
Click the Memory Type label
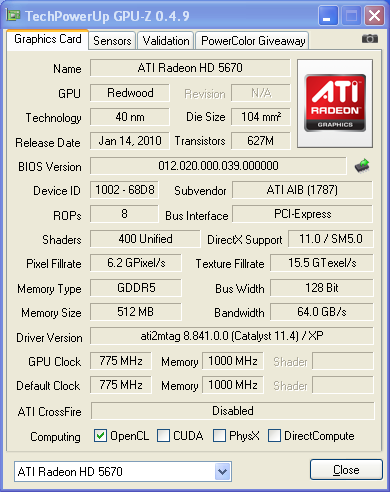click(x=49, y=289)
